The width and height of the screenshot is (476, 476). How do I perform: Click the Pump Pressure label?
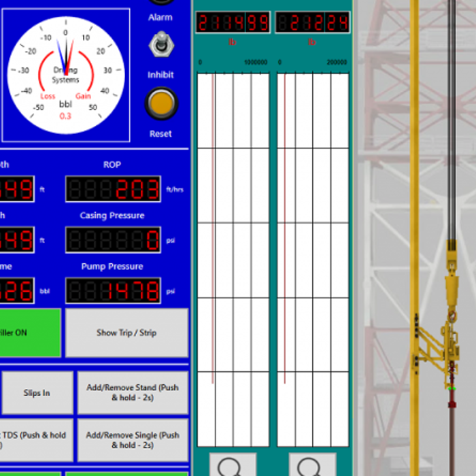112,267
